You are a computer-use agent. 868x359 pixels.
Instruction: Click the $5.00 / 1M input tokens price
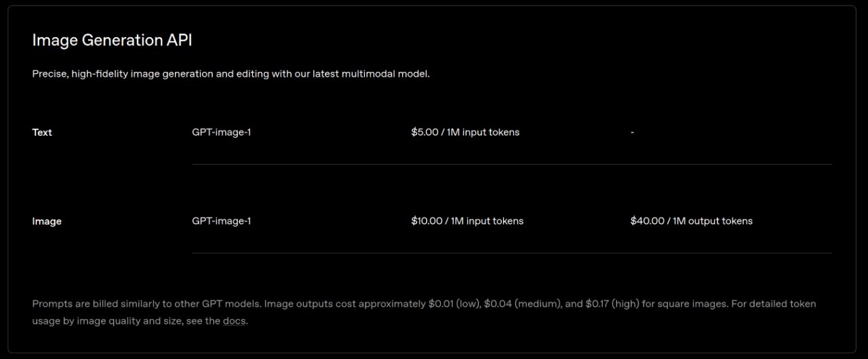[465, 132]
